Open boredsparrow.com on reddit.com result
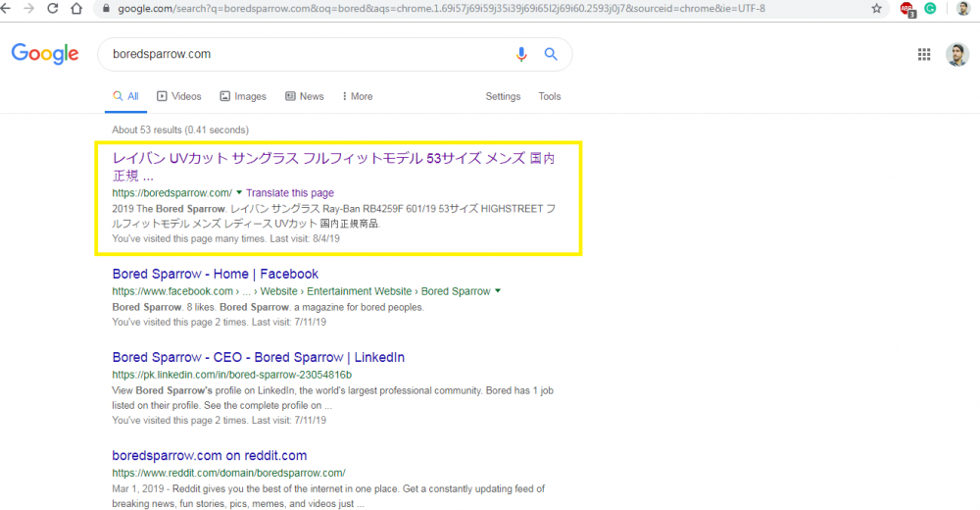 click(210, 455)
